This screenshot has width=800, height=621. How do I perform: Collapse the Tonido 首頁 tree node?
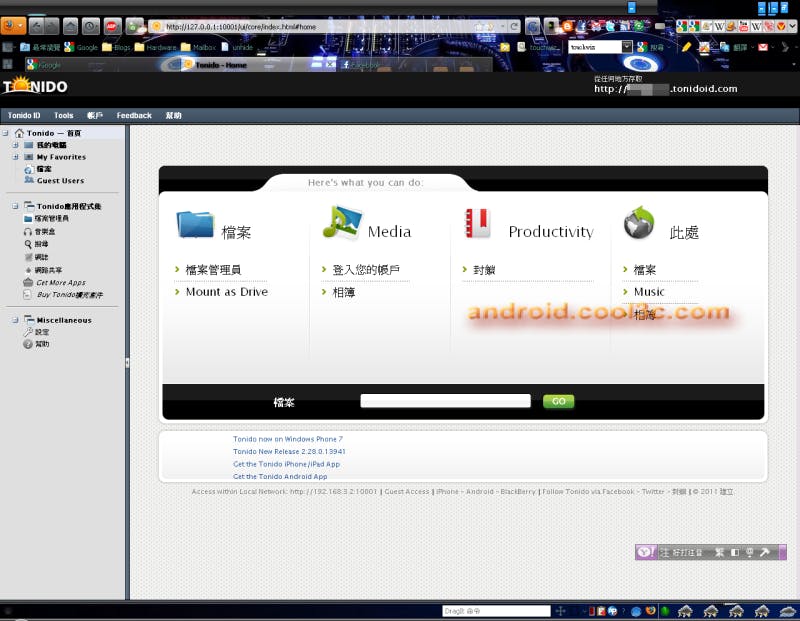(x=5, y=133)
